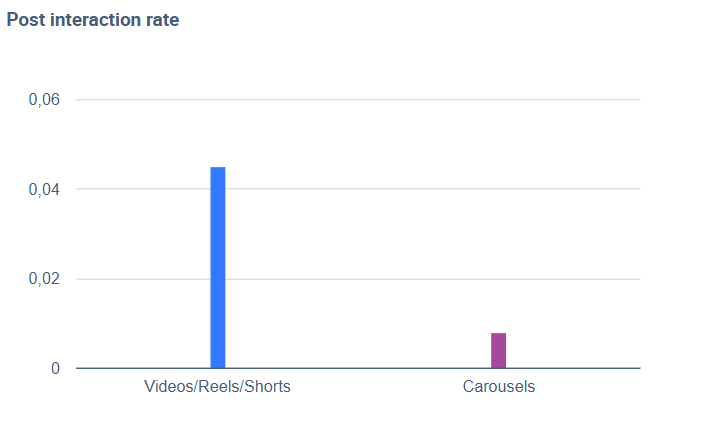Viewport: 723px width, 429px height.
Task: Click the 0,04 gridline right of the blue bar
Action: 400,189
